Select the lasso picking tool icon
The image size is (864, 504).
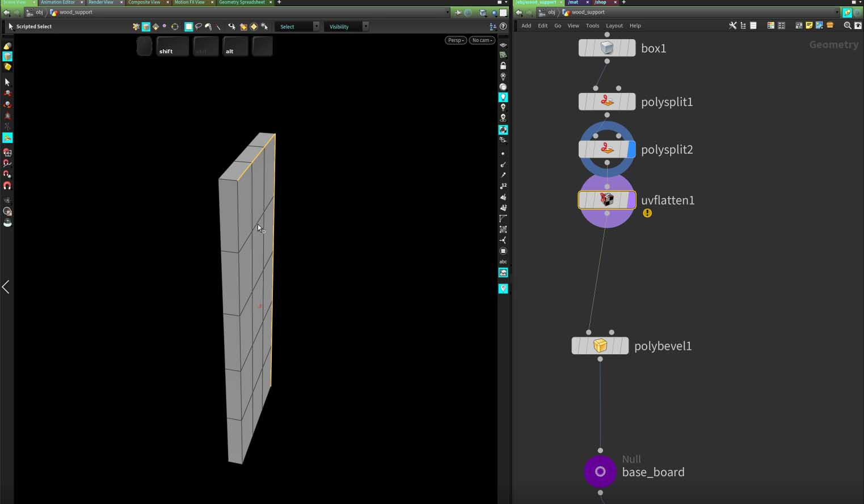click(199, 27)
